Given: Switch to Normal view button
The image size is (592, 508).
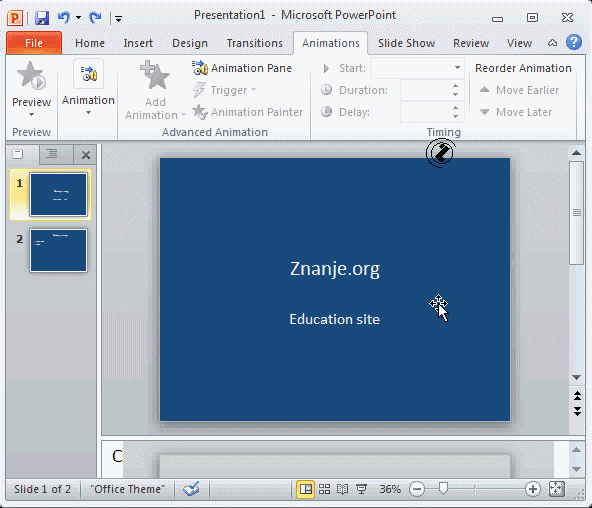Looking at the screenshot, I should coord(305,489).
